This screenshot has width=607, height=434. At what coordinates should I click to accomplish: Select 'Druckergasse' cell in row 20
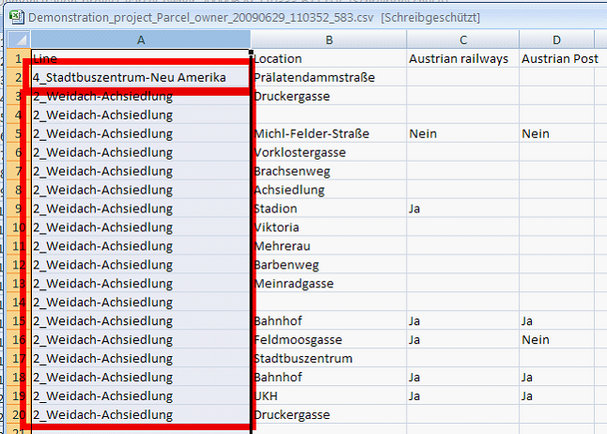click(329, 415)
